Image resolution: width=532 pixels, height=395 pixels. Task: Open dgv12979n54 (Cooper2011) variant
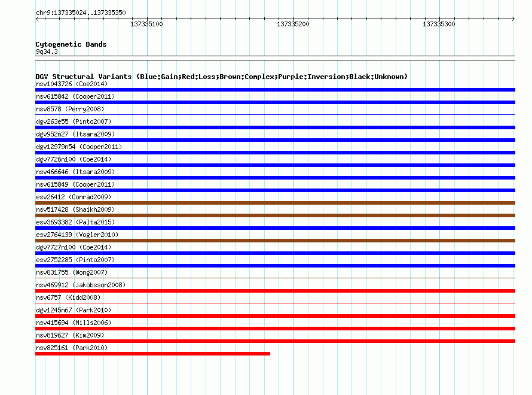coord(79,147)
